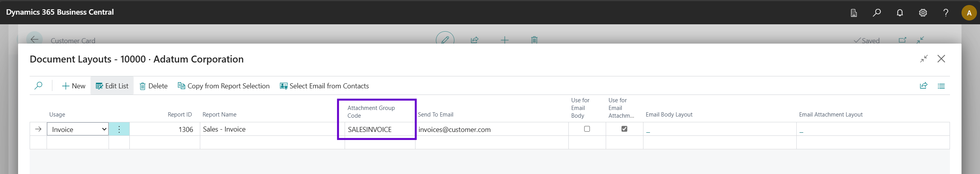Open the company information building icon
This screenshot has width=980, height=174.
pos(854,13)
